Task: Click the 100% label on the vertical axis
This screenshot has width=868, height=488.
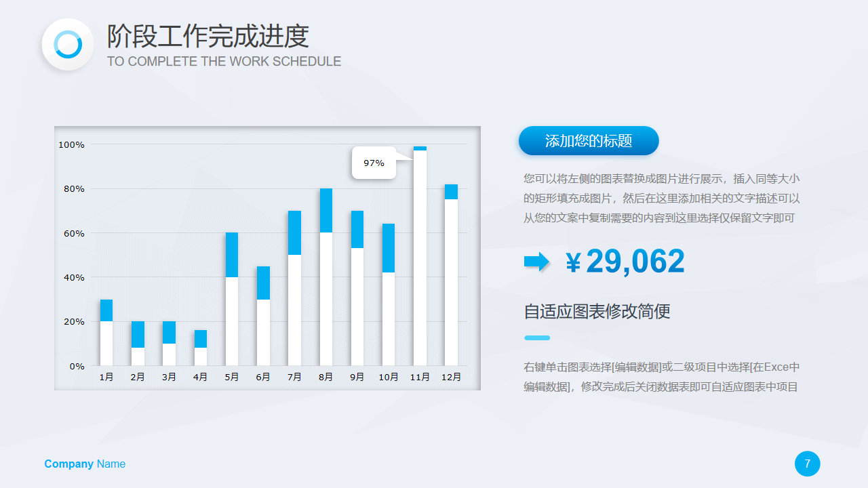Action: [x=71, y=144]
